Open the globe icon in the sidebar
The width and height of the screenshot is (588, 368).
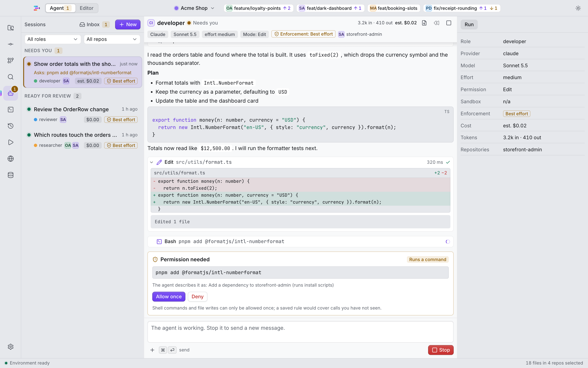click(x=10, y=159)
